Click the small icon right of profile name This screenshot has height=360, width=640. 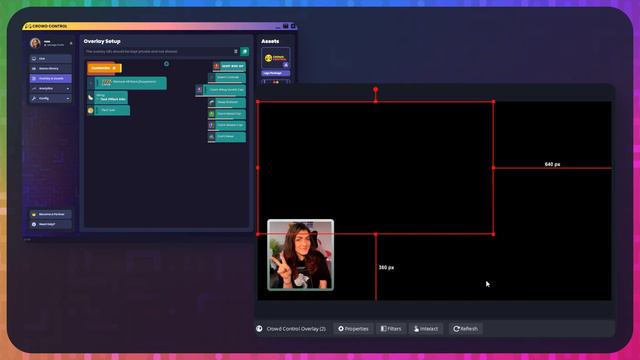(71, 43)
